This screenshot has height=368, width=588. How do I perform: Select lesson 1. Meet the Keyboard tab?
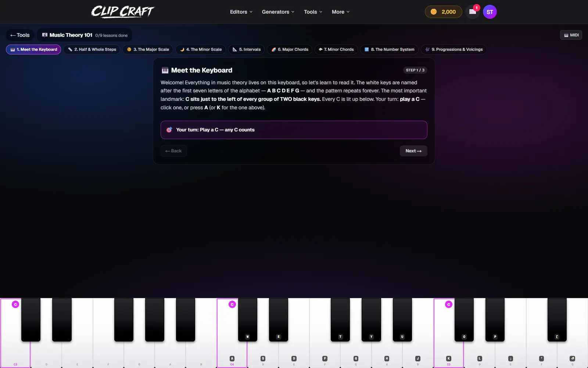point(33,49)
